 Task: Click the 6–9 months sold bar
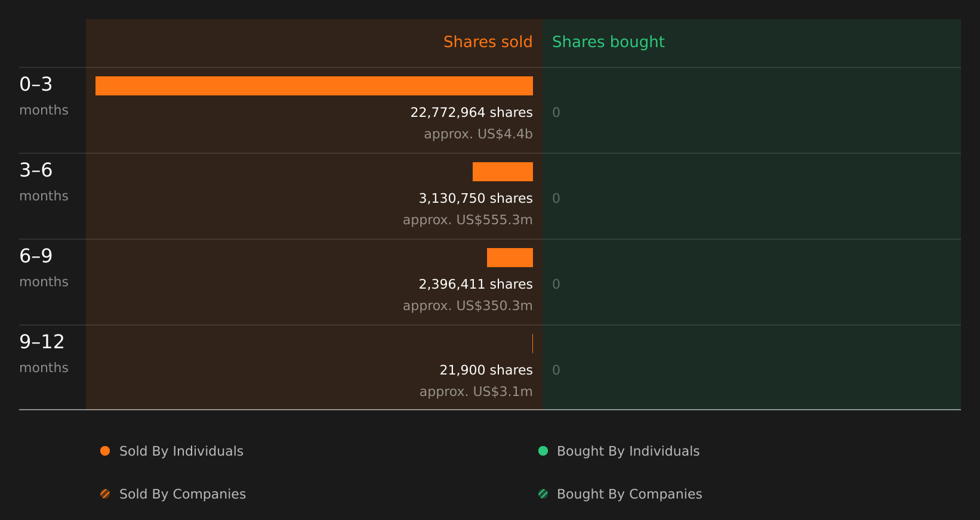(510, 258)
